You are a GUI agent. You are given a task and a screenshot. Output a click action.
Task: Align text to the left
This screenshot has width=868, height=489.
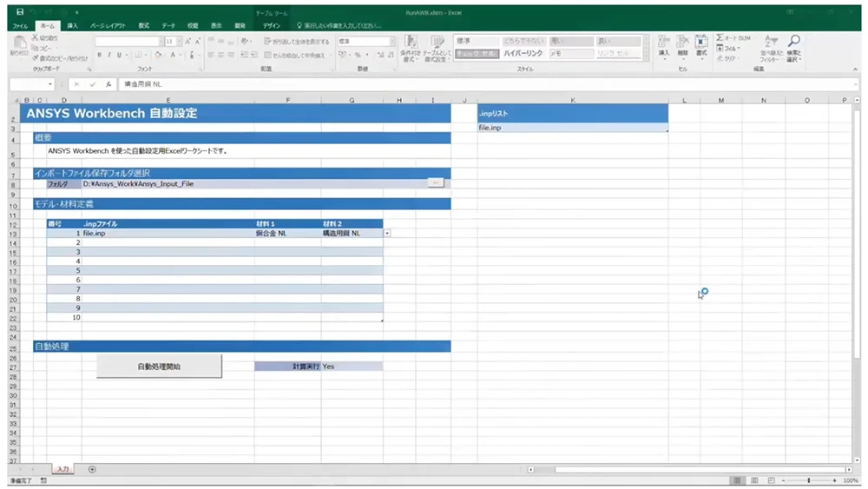point(211,55)
